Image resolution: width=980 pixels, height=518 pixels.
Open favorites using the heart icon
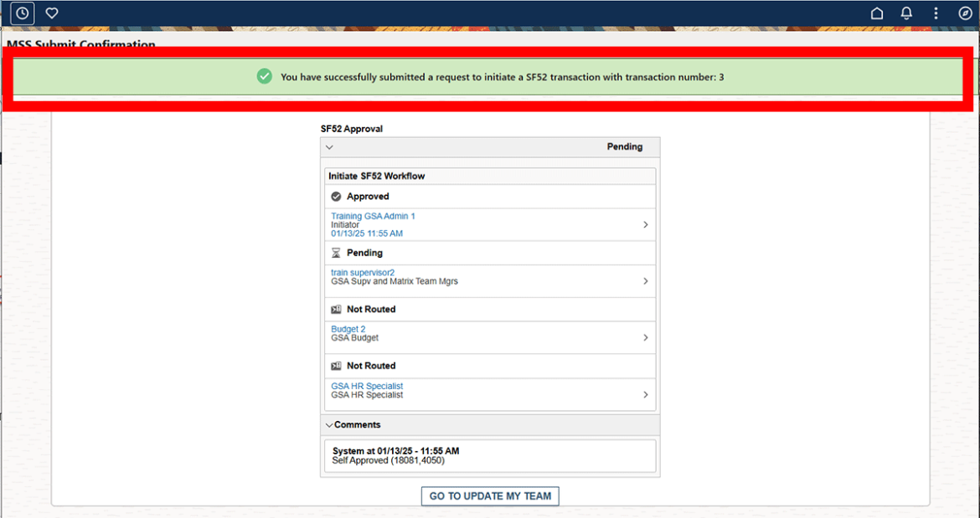click(x=51, y=13)
